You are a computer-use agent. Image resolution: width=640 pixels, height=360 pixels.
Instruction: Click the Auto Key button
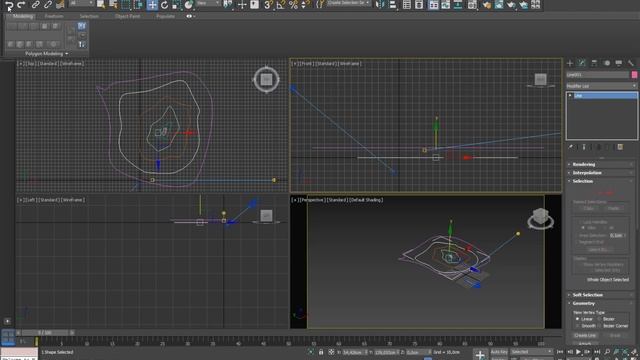[499, 352]
